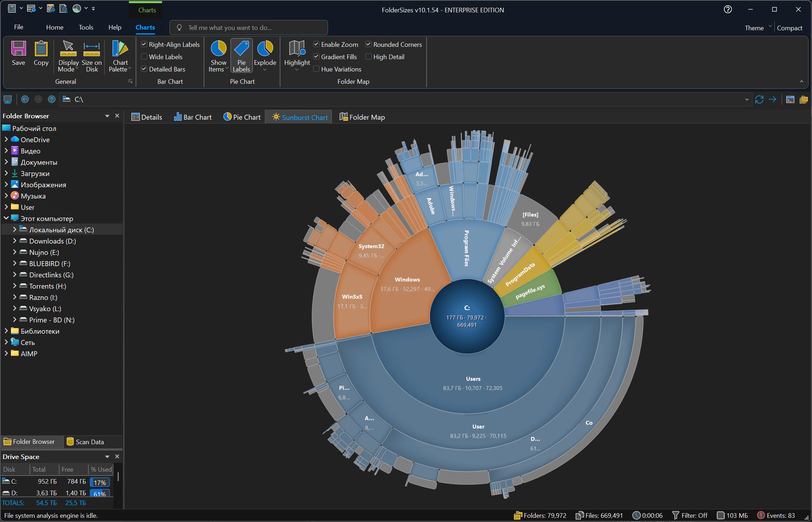Expand the Downloads (D:) drive node
812x522 pixels.
[14, 241]
